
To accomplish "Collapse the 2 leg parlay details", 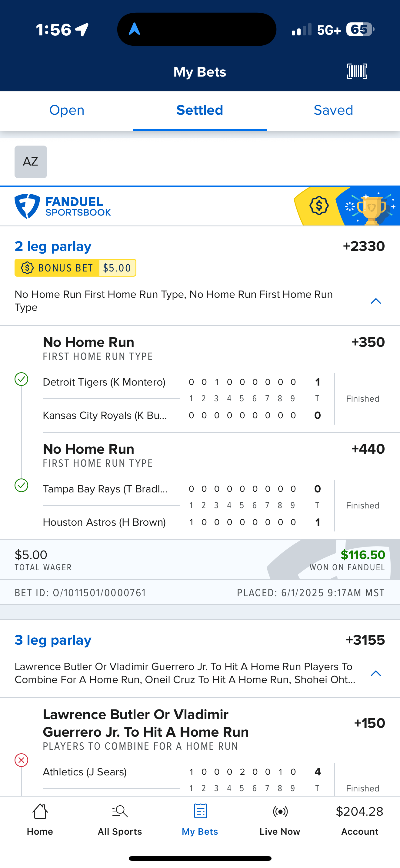I will 376,301.
